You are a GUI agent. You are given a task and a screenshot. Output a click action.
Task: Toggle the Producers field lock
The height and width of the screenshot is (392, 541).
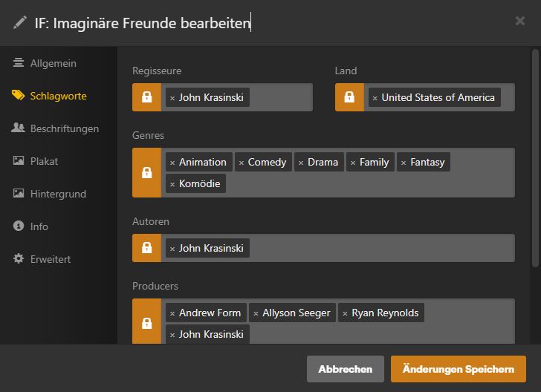coord(147,323)
